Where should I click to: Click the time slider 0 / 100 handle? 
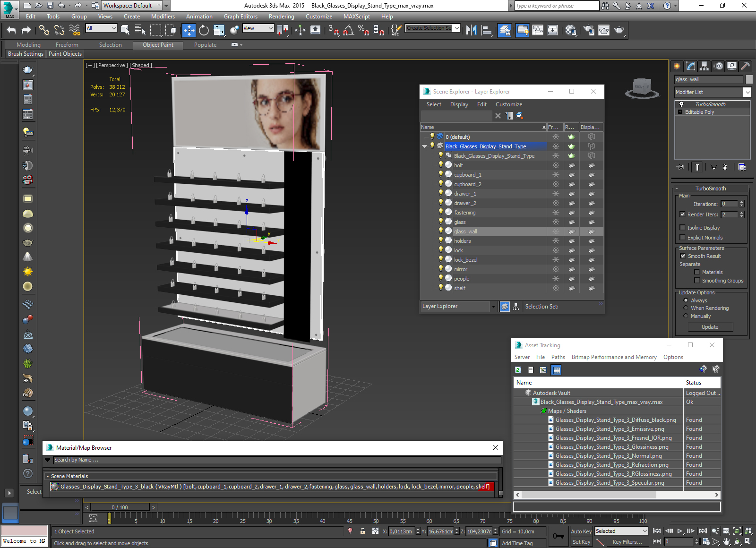[120, 507]
